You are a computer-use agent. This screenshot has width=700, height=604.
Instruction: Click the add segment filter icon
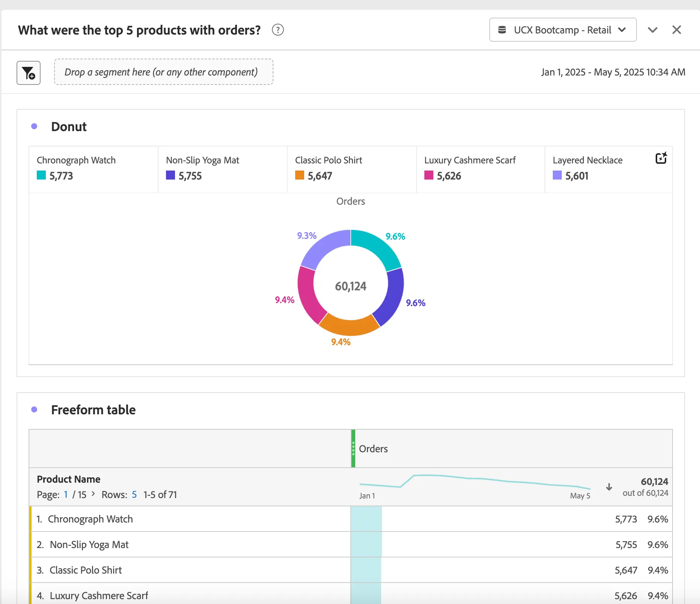tap(29, 73)
